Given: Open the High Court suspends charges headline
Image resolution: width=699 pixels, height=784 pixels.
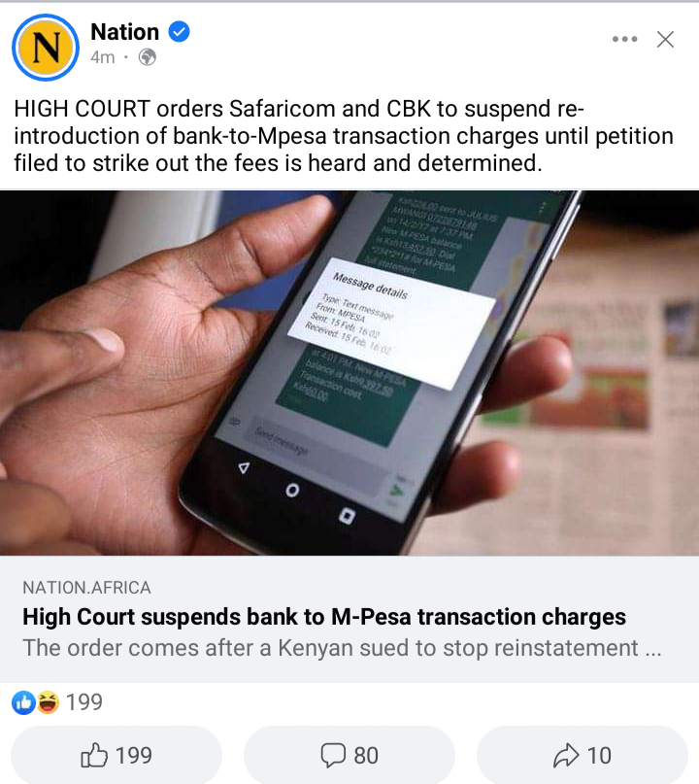Looking at the screenshot, I should click(323, 617).
